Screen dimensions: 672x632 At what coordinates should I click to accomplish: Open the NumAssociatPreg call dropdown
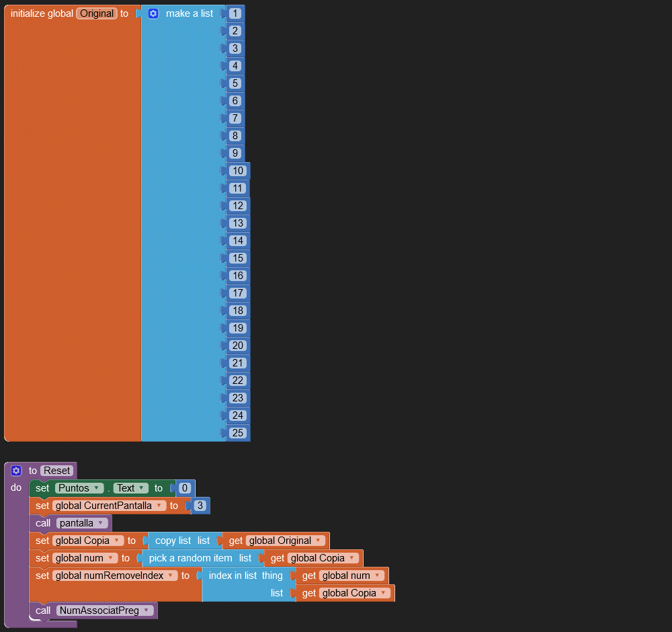click(146, 610)
